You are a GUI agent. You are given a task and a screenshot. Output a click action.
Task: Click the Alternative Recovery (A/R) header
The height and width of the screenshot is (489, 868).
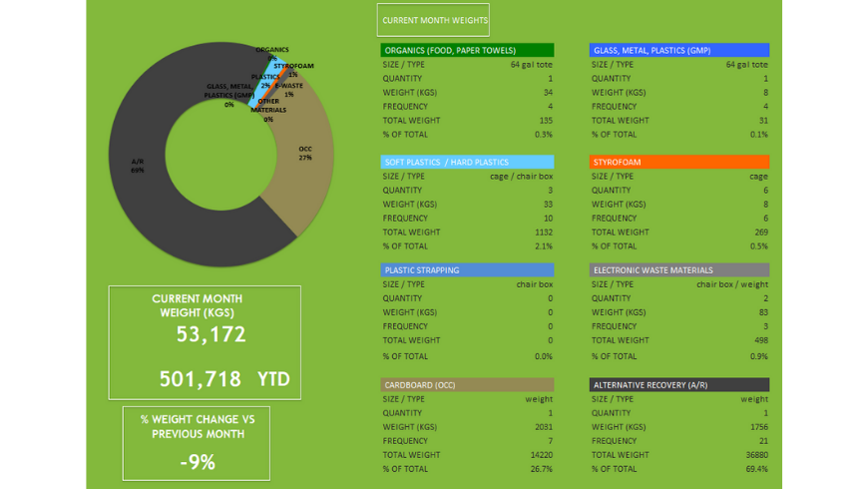coord(678,384)
